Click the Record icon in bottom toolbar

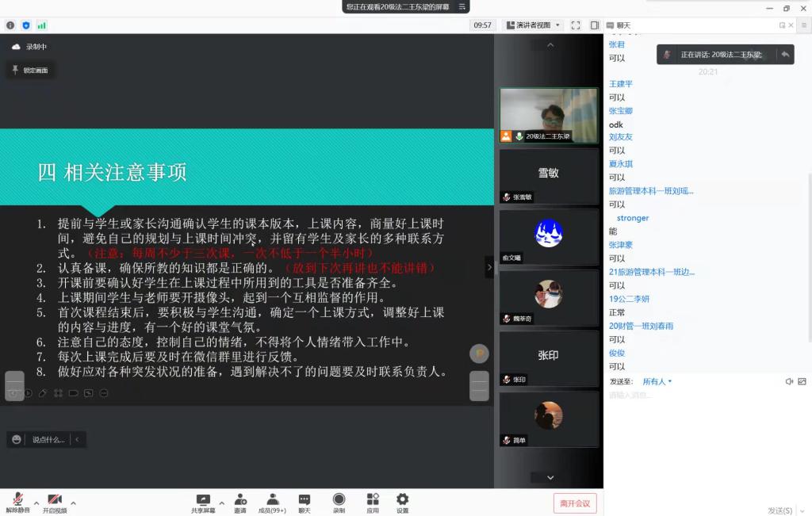tap(339, 499)
